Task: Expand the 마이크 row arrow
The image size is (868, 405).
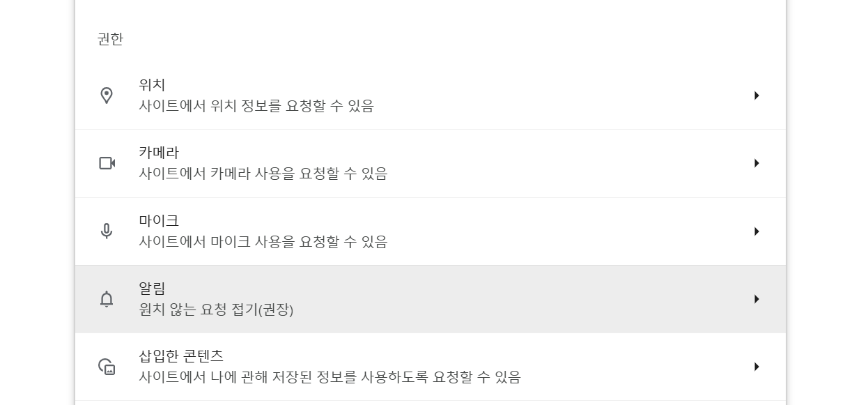Action: (757, 231)
